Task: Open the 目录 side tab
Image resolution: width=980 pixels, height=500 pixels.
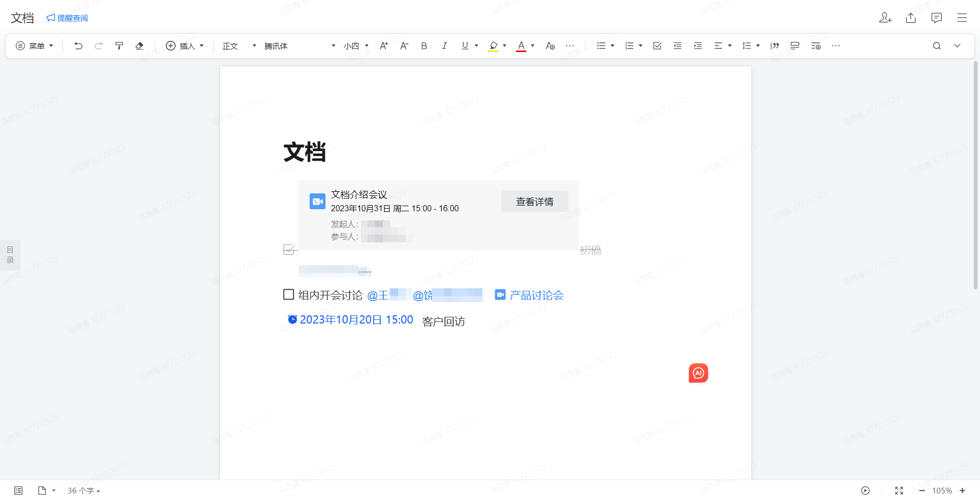Action: click(10, 255)
